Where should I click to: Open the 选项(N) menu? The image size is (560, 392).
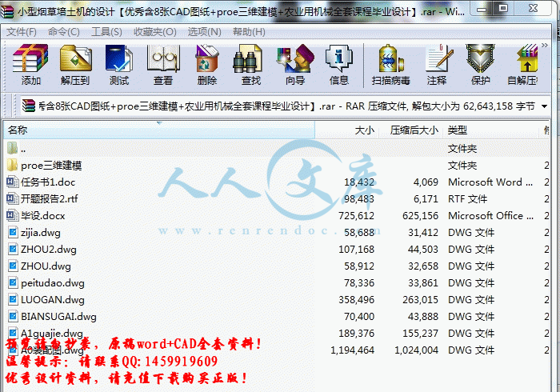click(x=204, y=32)
